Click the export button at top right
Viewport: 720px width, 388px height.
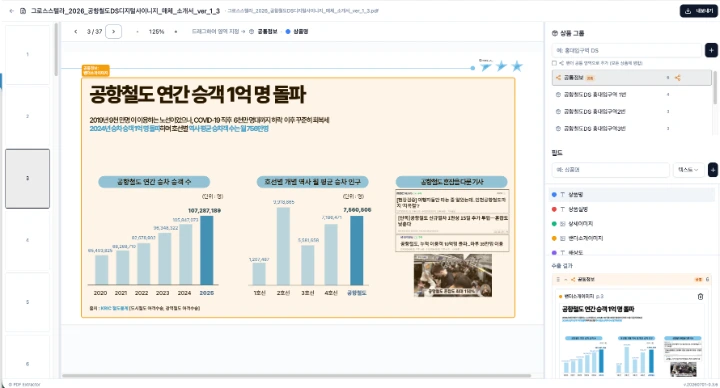click(698, 11)
